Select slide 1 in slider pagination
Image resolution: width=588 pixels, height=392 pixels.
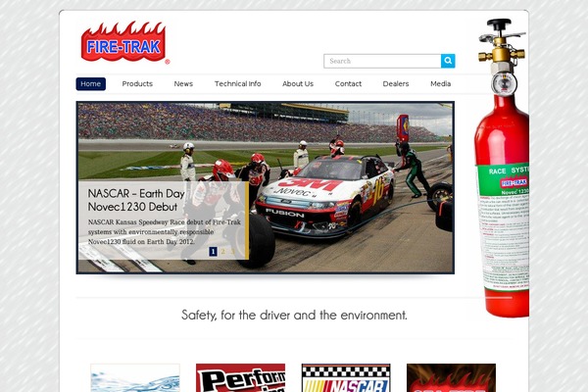point(213,251)
